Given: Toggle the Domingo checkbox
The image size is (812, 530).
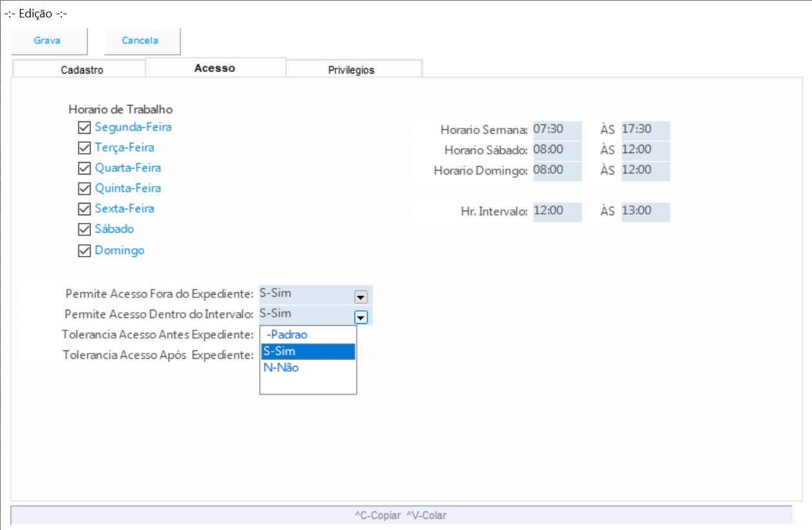Looking at the screenshot, I should (84, 251).
